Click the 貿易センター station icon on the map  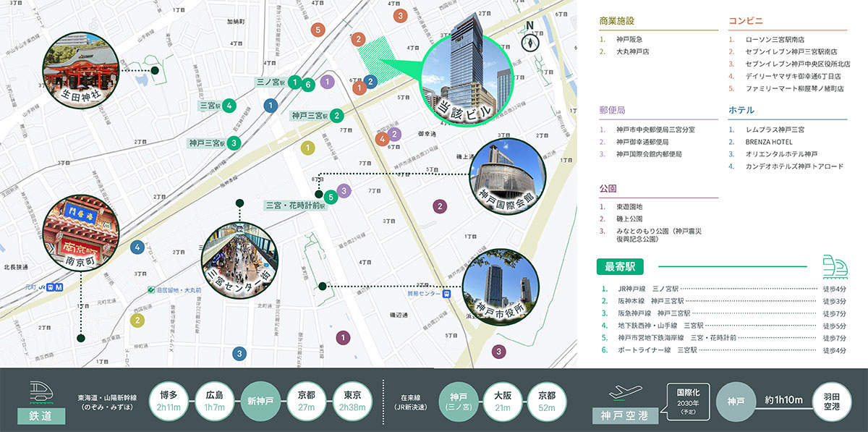448,295
